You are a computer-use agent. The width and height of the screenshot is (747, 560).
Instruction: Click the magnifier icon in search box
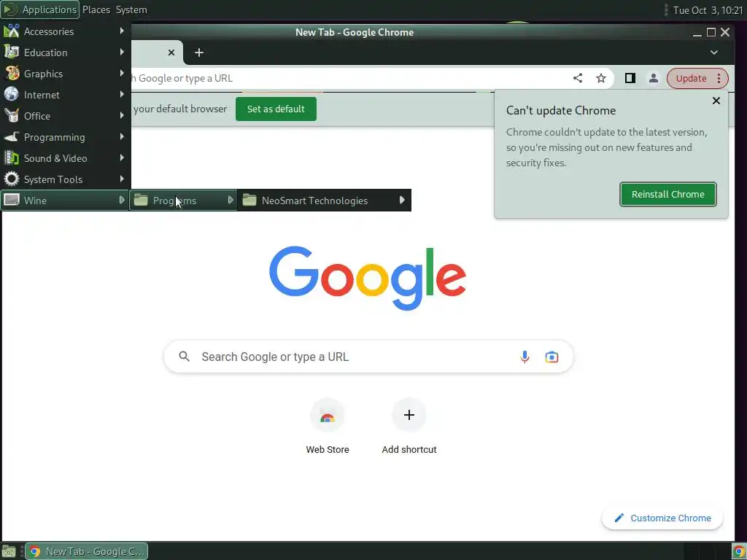(185, 356)
